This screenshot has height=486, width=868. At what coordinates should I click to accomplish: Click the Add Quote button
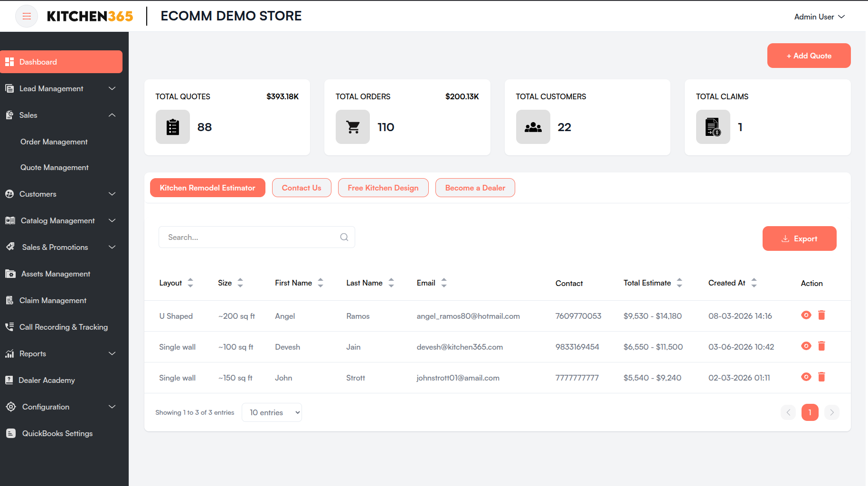[809, 56]
